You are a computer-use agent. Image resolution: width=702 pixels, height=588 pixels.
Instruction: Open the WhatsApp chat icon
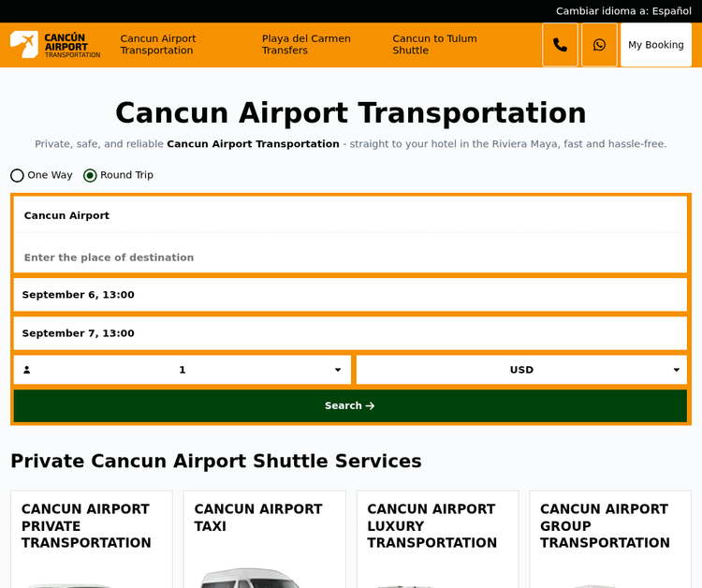599,45
